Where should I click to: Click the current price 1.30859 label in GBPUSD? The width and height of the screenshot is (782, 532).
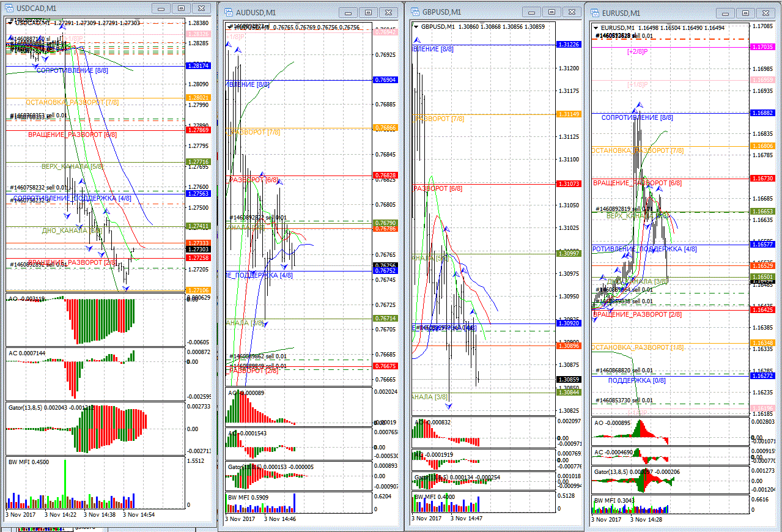(568, 379)
